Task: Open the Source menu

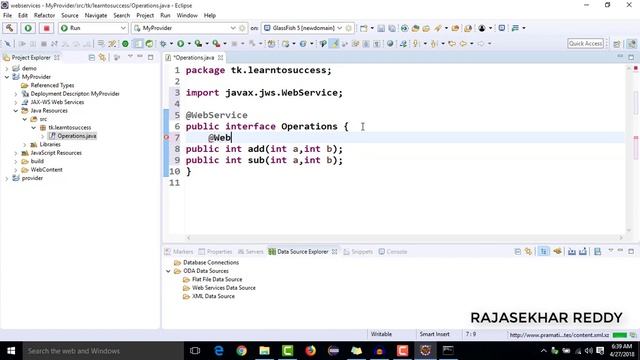Action: coord(70,16)
